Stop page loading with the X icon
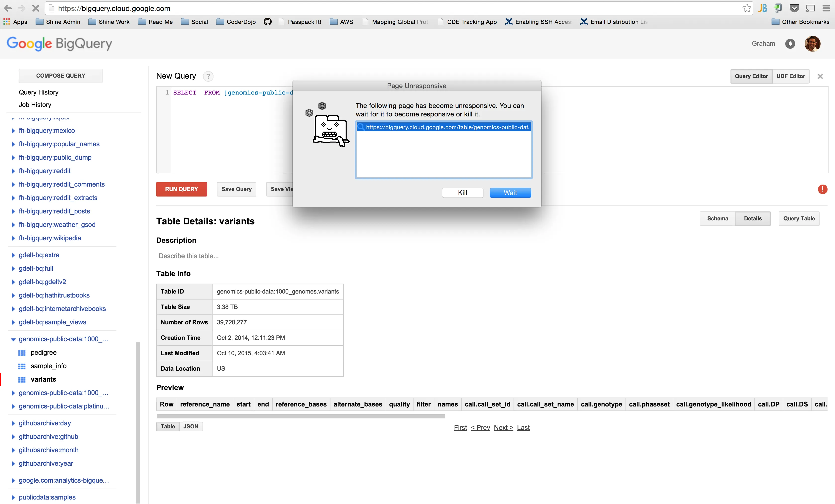835x504 pixels. [x=35, y=8]
